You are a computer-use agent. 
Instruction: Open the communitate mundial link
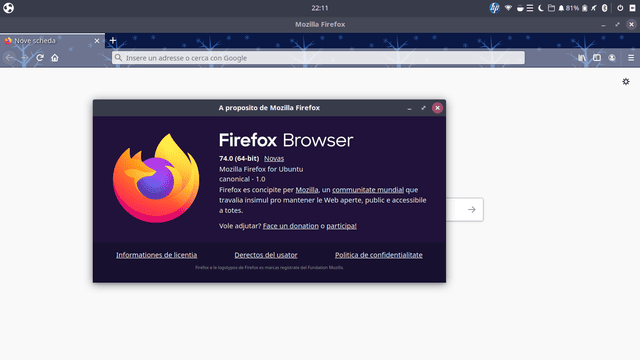368,190
